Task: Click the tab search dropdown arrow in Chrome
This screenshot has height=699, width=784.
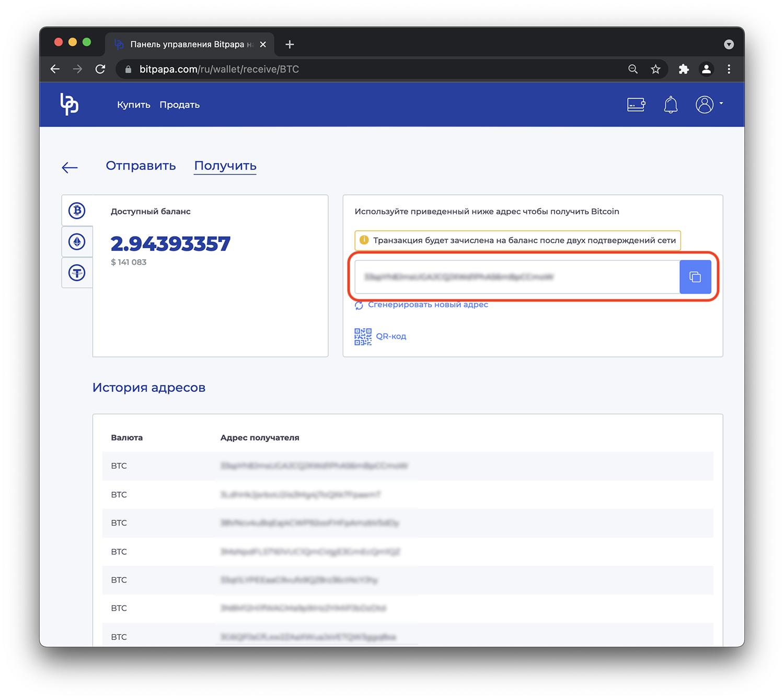Action: (729, 44)
